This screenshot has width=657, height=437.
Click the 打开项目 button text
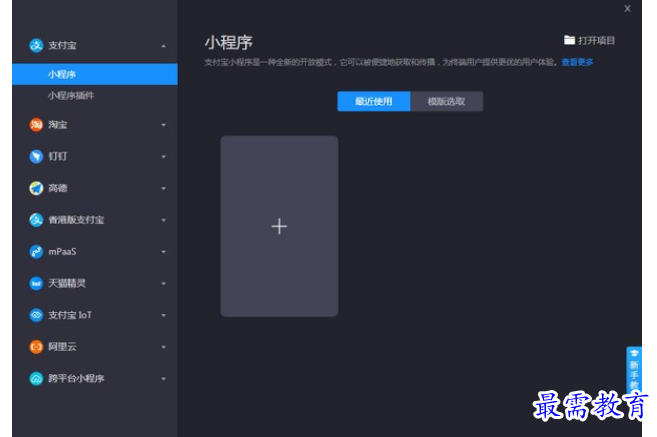click(596, 41)
